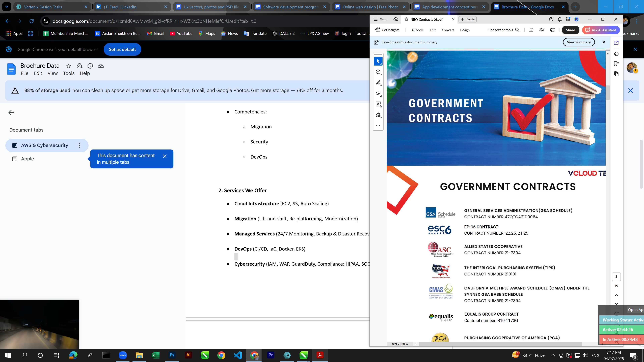This screenshot has height=362, width=644.
Task: Open options for AWS & Cybersecurity tab
Action: (79, 145)
